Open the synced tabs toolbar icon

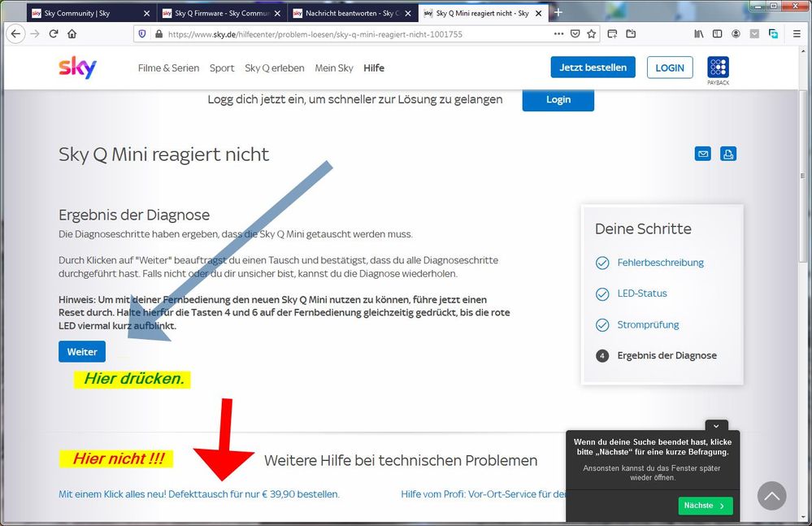[773, 33]
